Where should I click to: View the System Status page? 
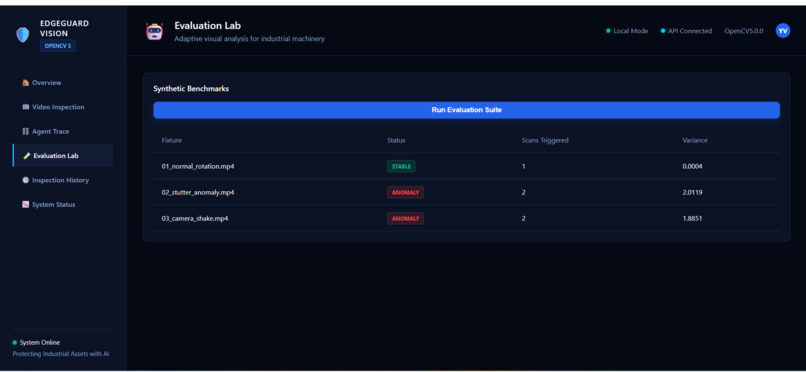point(63,204)
